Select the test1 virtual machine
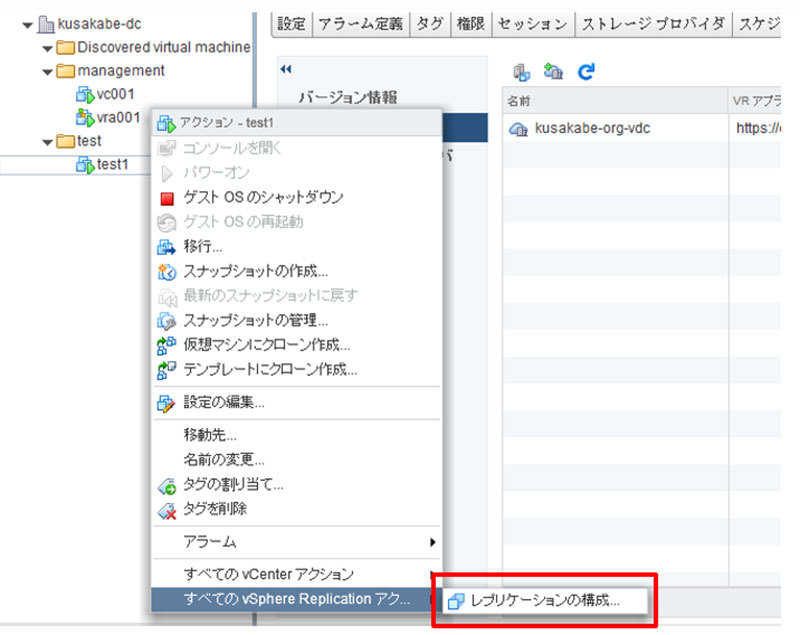This screenshot has height=635, width=800. click(112, 165)
